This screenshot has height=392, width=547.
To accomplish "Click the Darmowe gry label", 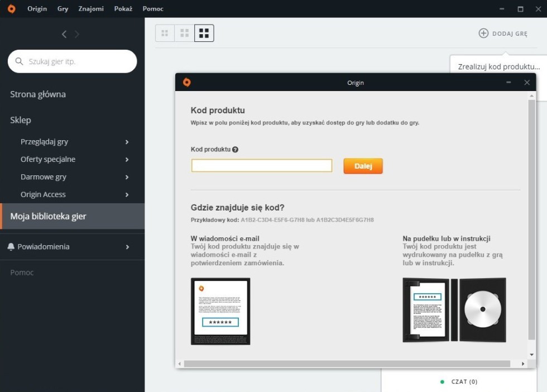I will 44,177.
